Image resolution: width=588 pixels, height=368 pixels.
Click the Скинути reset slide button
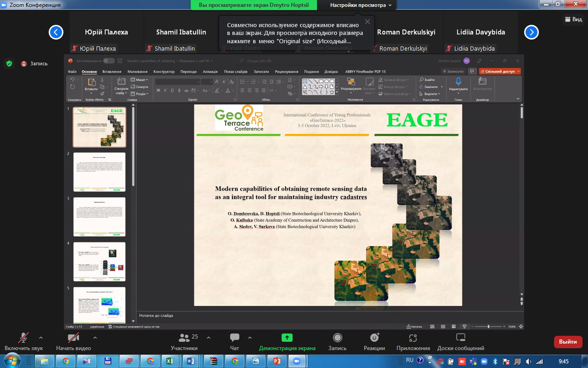click(x=139, y=86)
